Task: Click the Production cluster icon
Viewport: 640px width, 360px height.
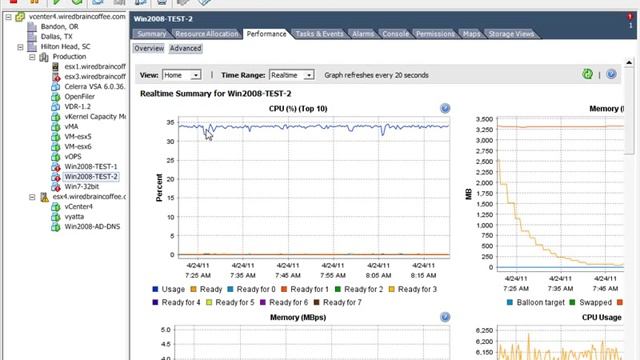Action: coord(44,57)
